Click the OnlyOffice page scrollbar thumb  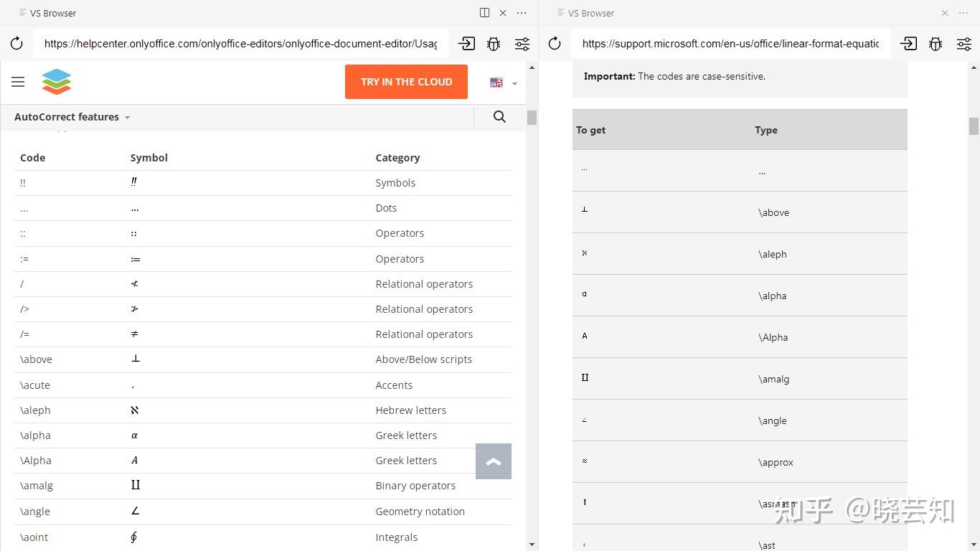tap(532, 118)
